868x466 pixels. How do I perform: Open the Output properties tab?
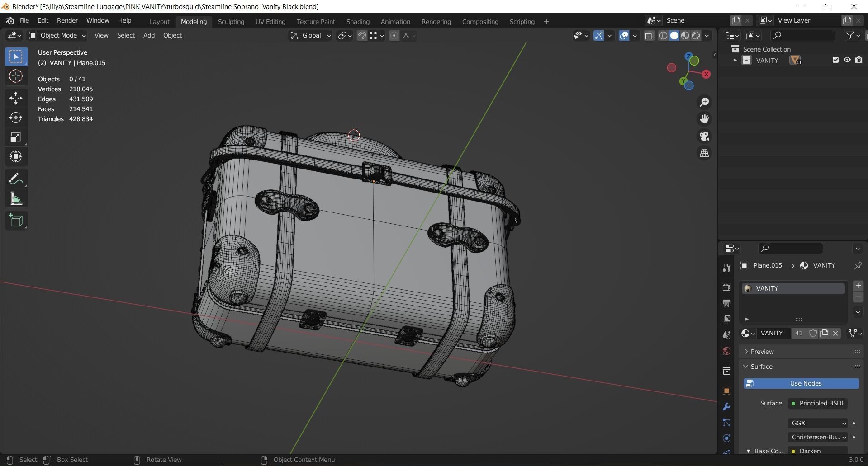(726, 303)
